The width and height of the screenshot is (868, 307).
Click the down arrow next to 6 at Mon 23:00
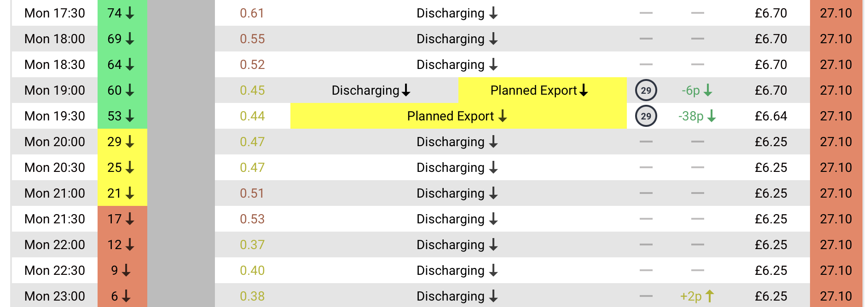tap(126, 296)
